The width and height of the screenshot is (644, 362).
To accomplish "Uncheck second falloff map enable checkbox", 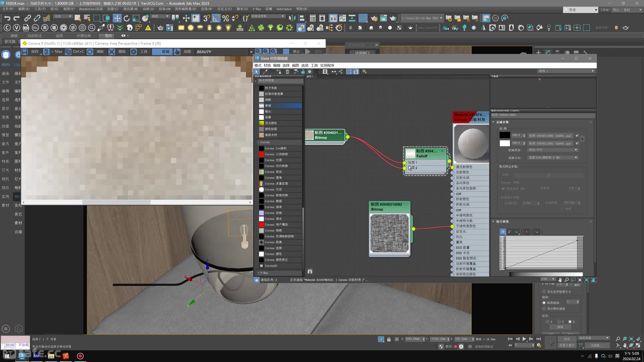I will tap(577, 143).
